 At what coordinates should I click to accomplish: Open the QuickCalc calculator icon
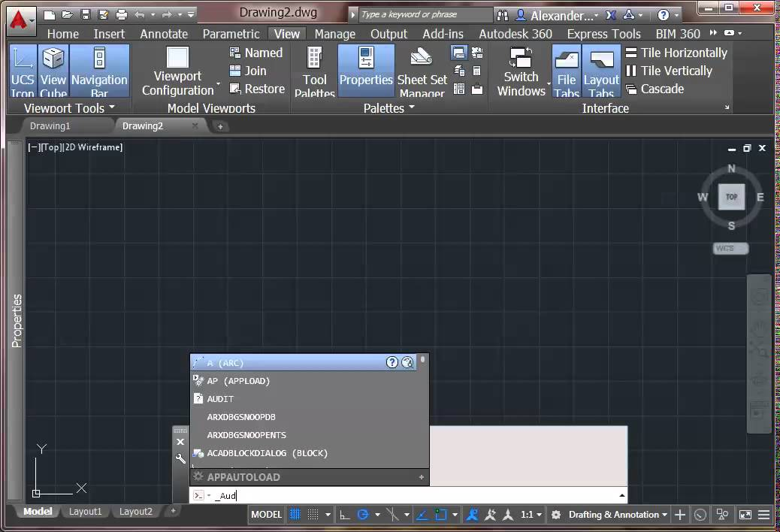(476, 71)
